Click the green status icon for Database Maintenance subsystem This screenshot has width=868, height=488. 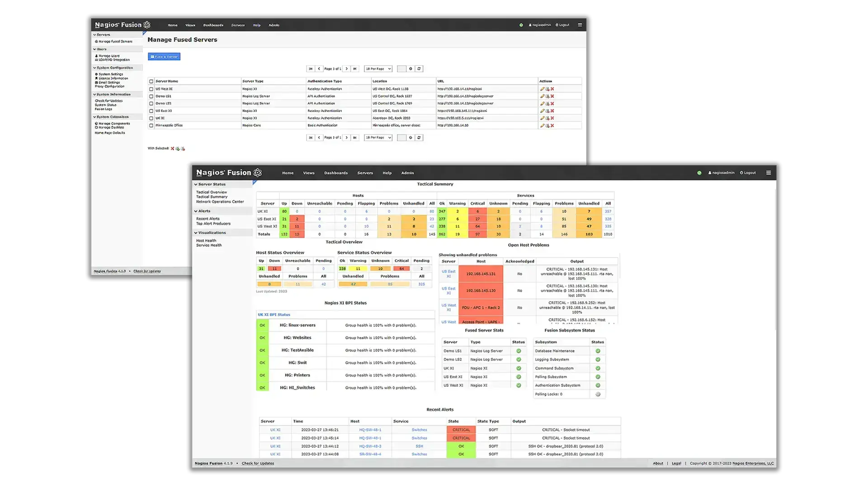tap(598, 351)
